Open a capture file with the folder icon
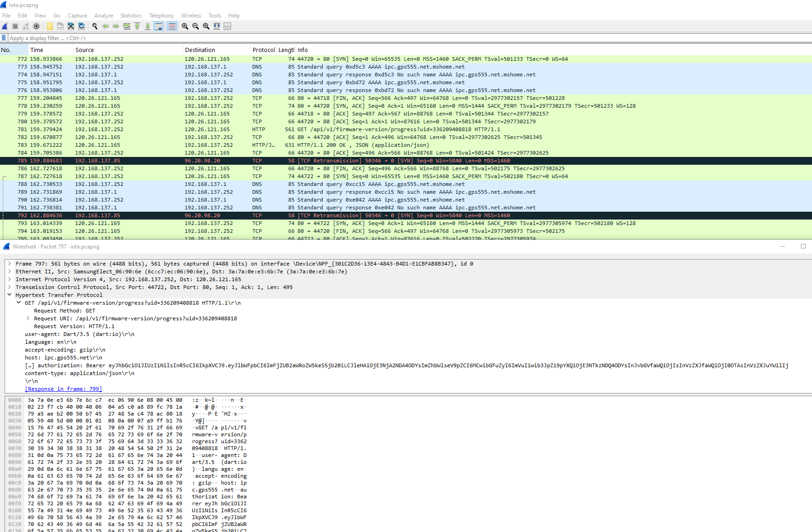This screenshot has width=812, height=532. [50, 26]
